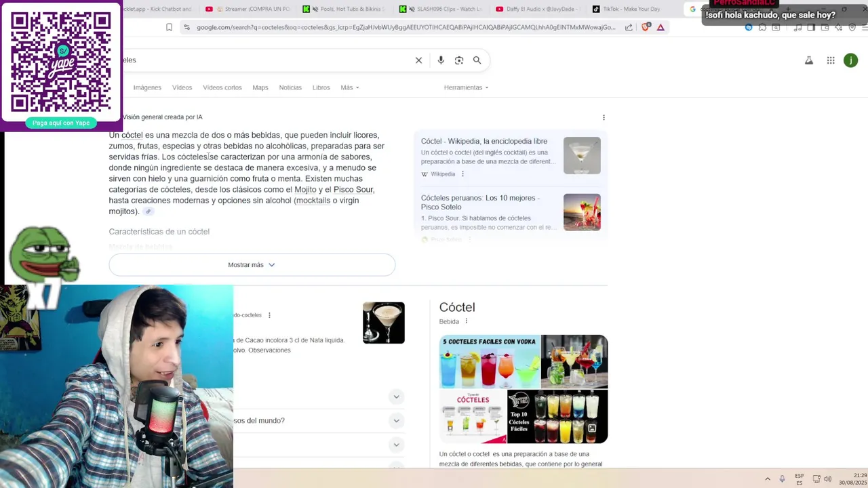Screen dimensions: 868x488
Task: Click the link chip icon after 'mojitos)'
Action: [148, 211]
